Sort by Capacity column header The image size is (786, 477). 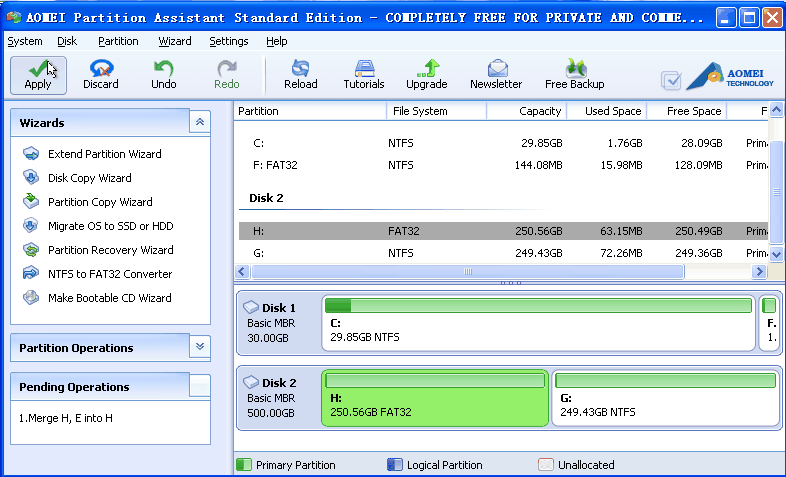(x=526, y=111)
